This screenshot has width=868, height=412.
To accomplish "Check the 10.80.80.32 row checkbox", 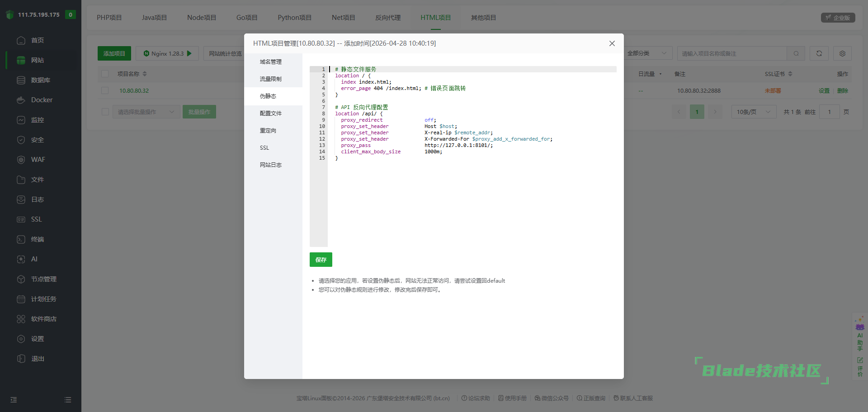I will [105, 90].
